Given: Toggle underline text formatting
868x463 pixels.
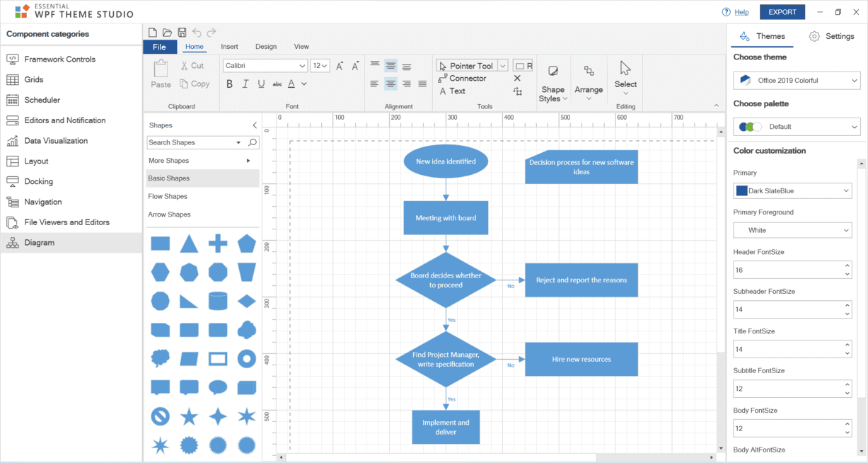Looking at the screenshot, I should click(x=260, y=83).
